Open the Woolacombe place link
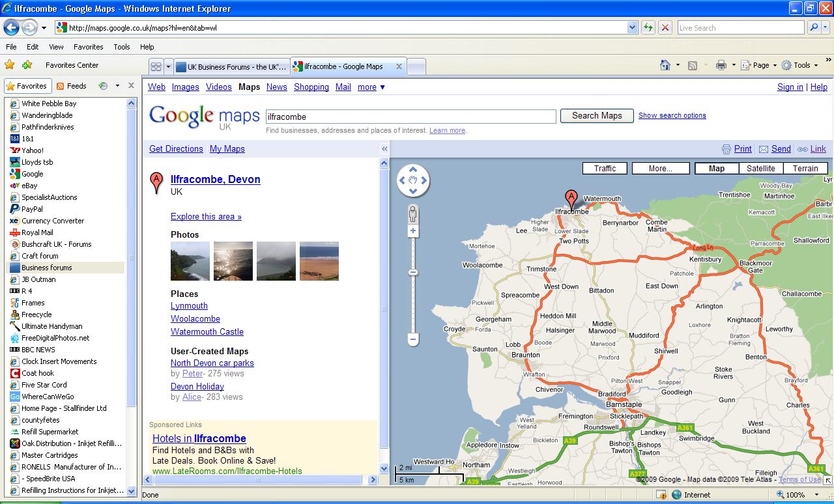This screenshot has height=504, width=834. tap(195, 318)
